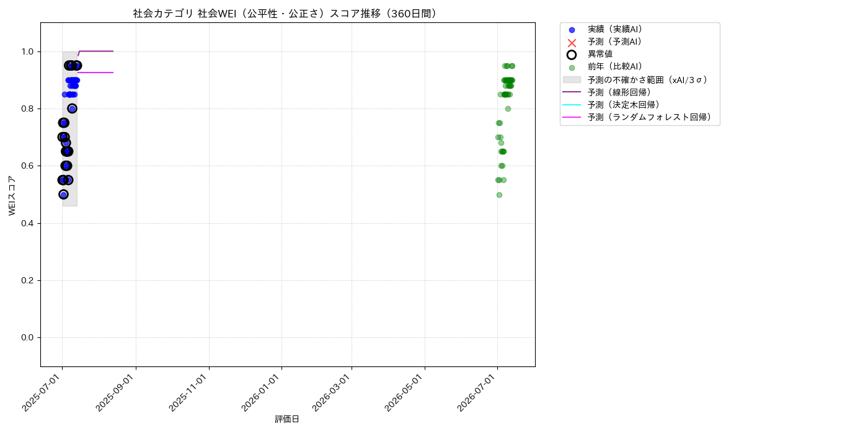Click legend label 予測（線形回帰）

tap(619, 92)
